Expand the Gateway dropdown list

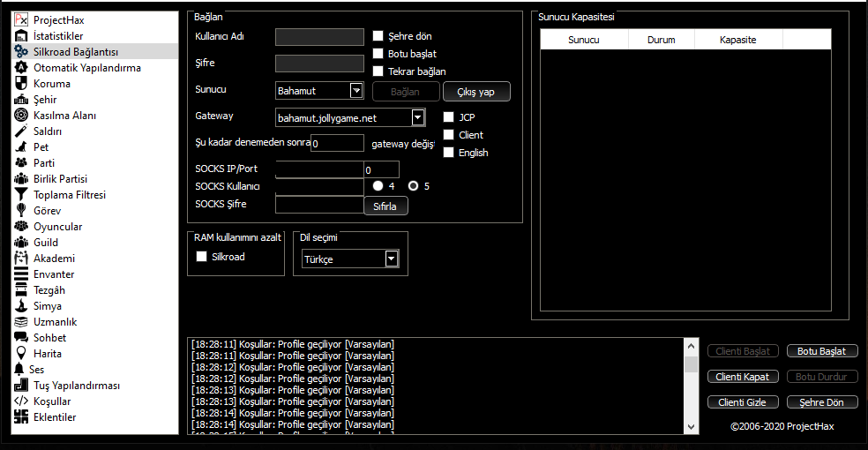coord(417,116)
